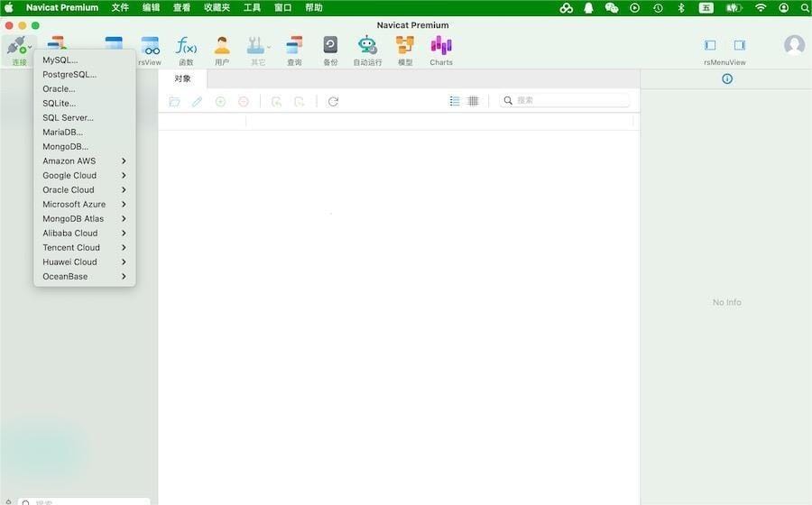Click the user avatar profile icon
812x505 pixels.
tap(794, 45)
